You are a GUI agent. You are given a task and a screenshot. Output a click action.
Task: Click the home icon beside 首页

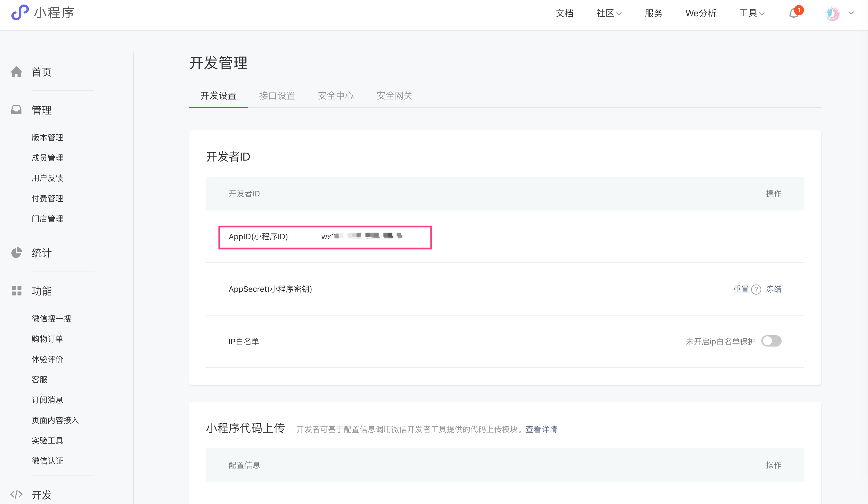coord(16,72)
